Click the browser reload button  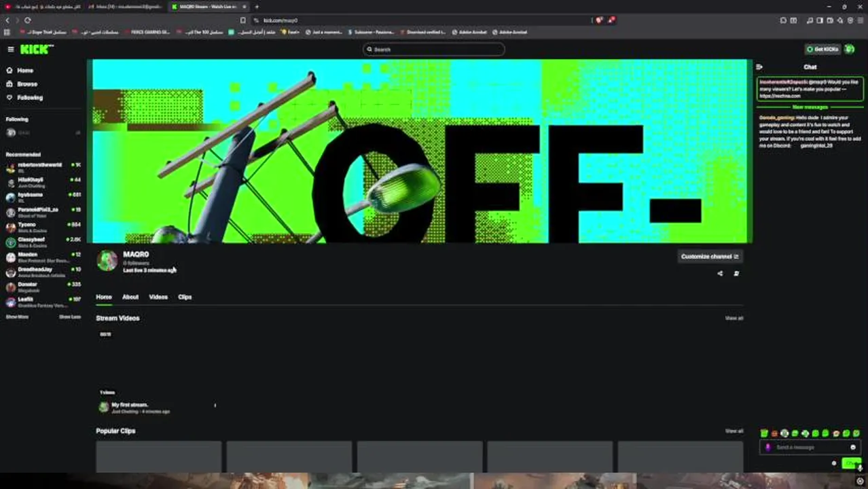[x=28, y=20]
